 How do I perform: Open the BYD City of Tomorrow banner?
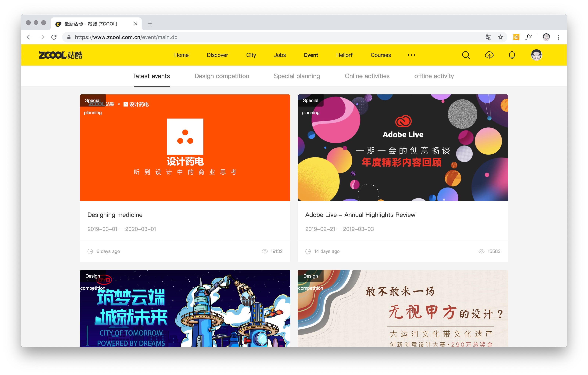click(x=185, y=308)
